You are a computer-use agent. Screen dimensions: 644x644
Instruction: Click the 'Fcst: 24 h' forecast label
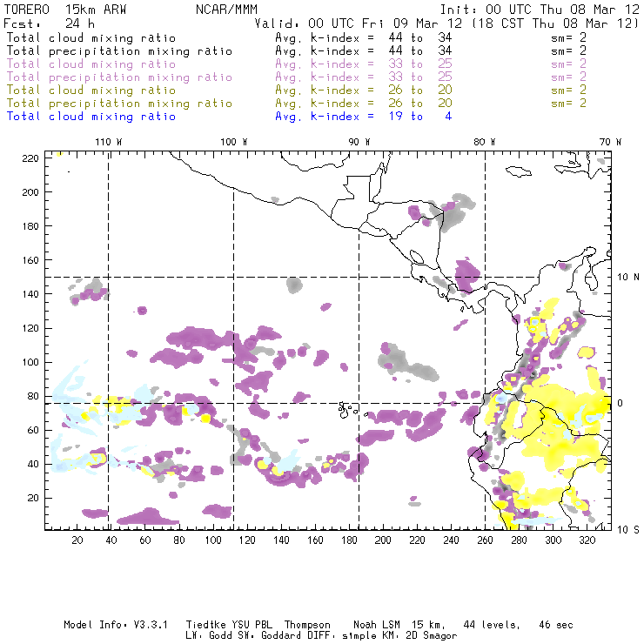[x=49, y=23]
